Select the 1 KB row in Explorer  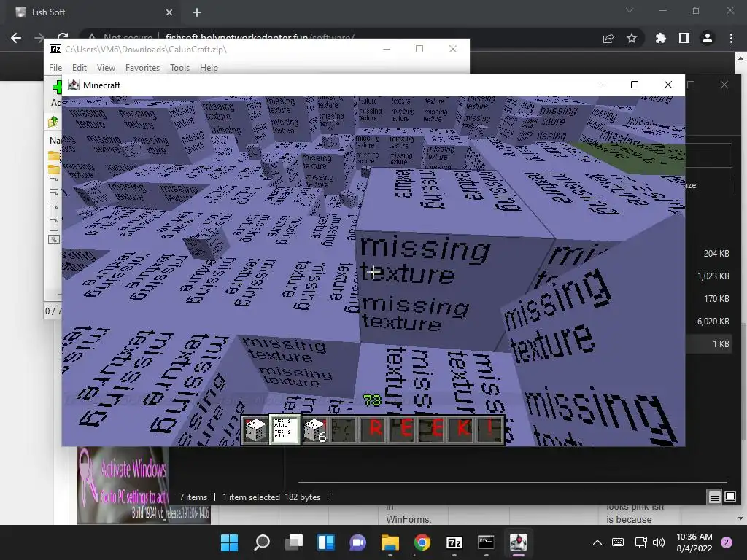(x=709, y=344)
